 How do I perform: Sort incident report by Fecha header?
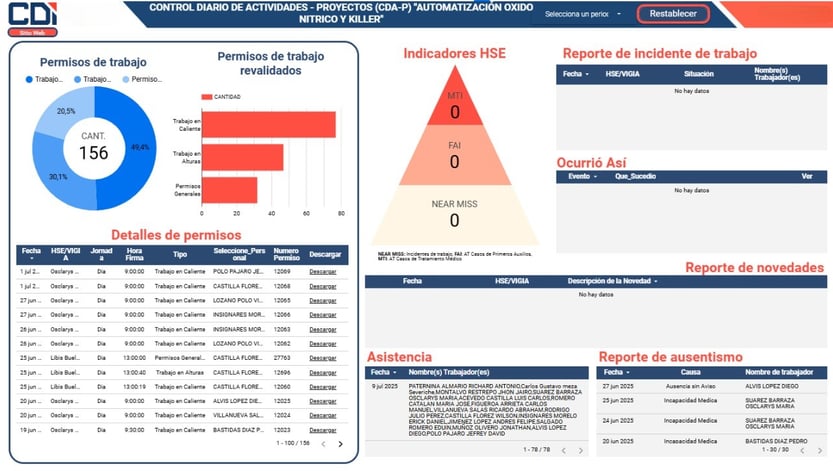576,74
